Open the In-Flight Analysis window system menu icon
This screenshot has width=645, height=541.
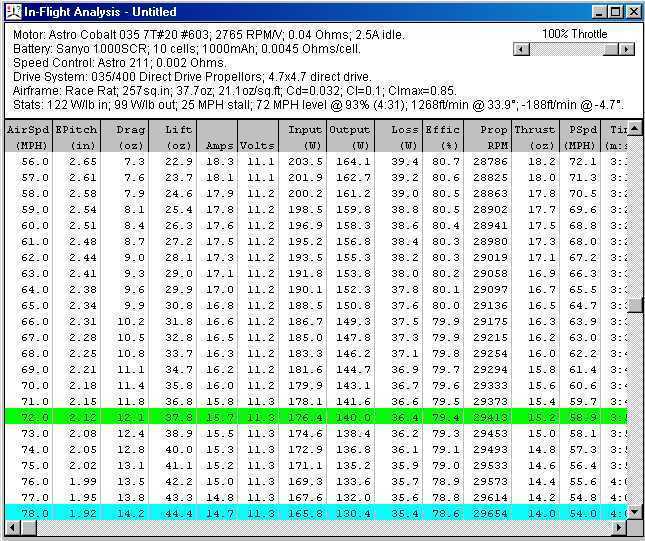click(12, 11)
